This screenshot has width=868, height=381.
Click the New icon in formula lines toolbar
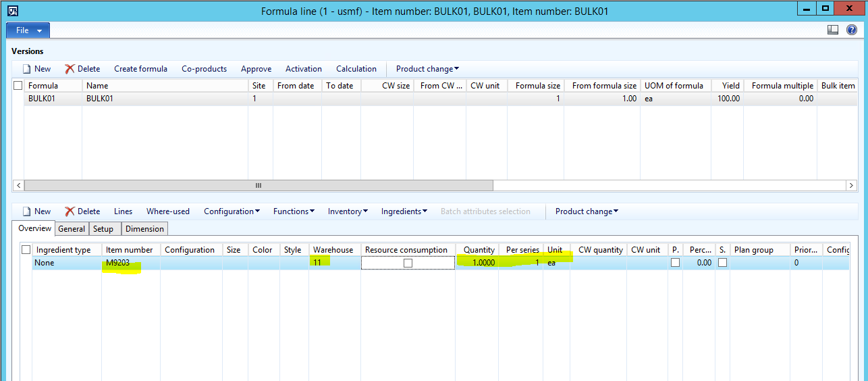pyautogui.click(x=27, y=211)
